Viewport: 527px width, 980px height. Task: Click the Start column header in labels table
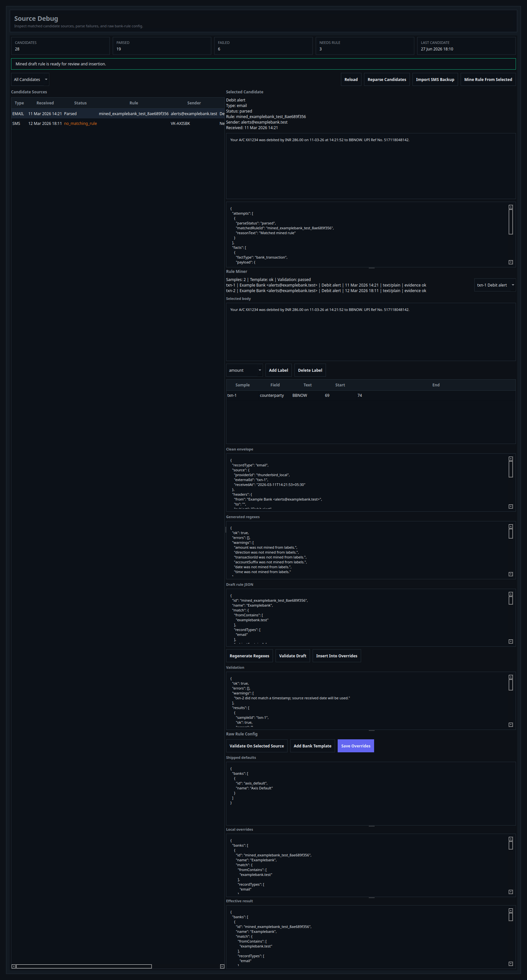340,385
